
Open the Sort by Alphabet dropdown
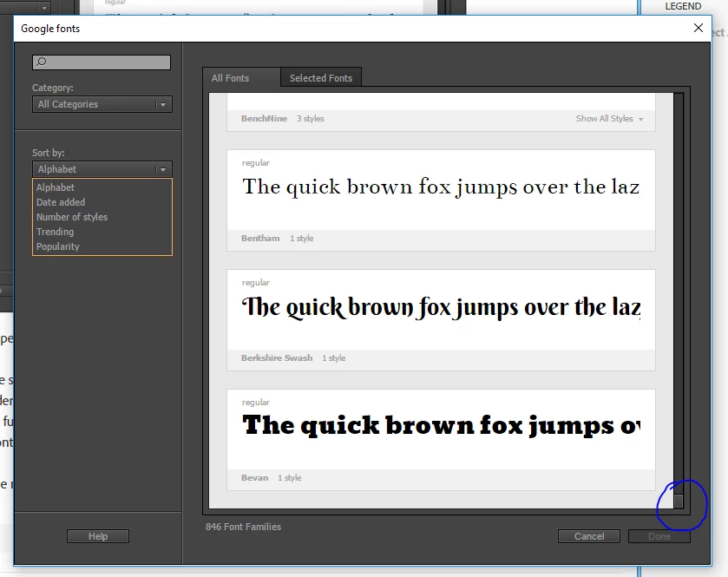(x=102, y=169)
